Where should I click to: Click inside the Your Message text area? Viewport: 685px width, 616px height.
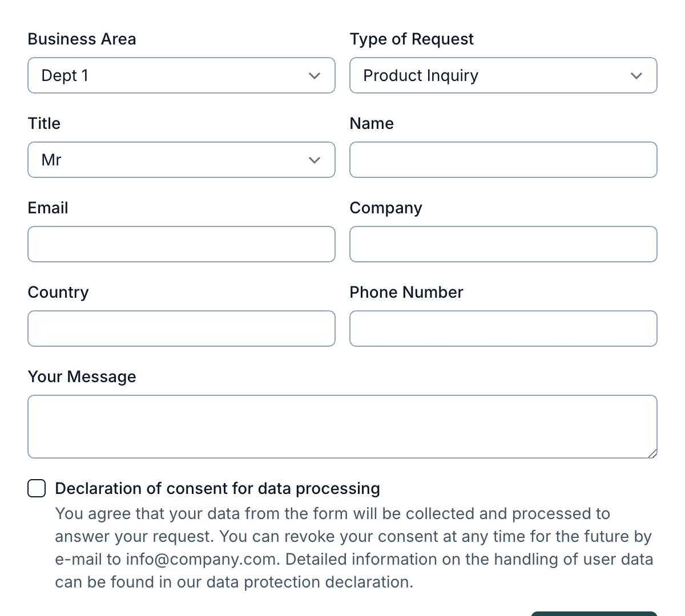click(x=342, y=427)
